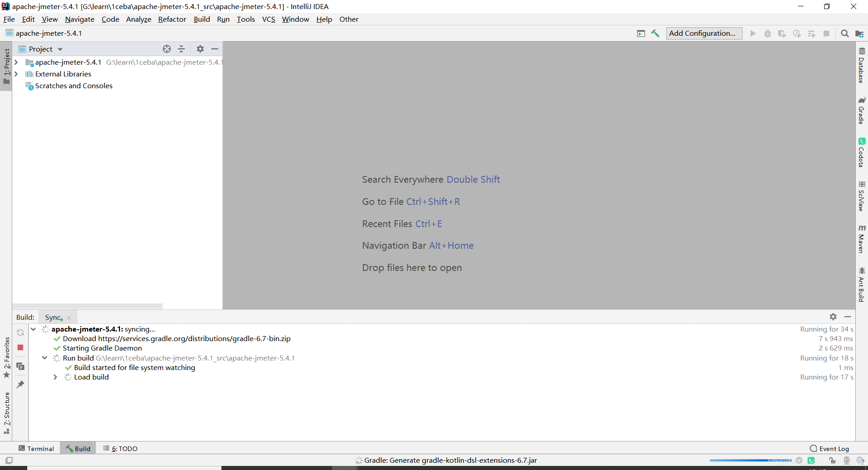Open the Terminal tool window
Screen dimensions: 868x470
tap(36, 448)
